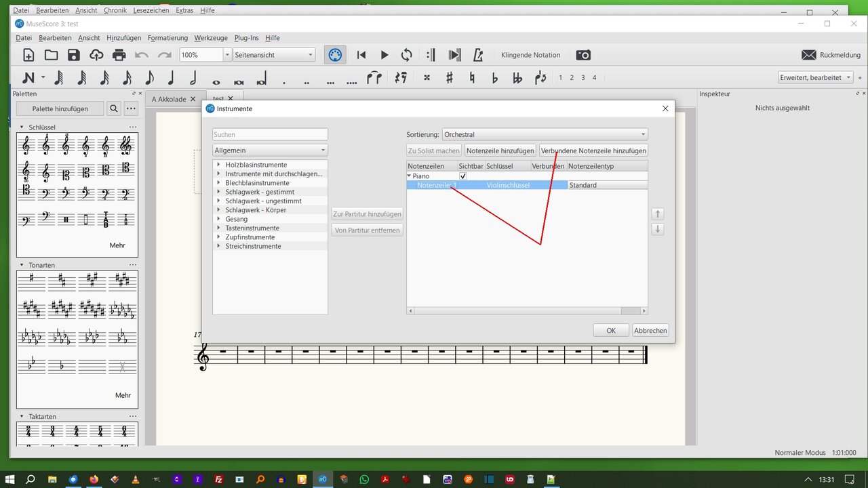The width and height of the screenshot is (868, 488).
Task: Select the tie notes icon
Action: [x=374, y=78]
